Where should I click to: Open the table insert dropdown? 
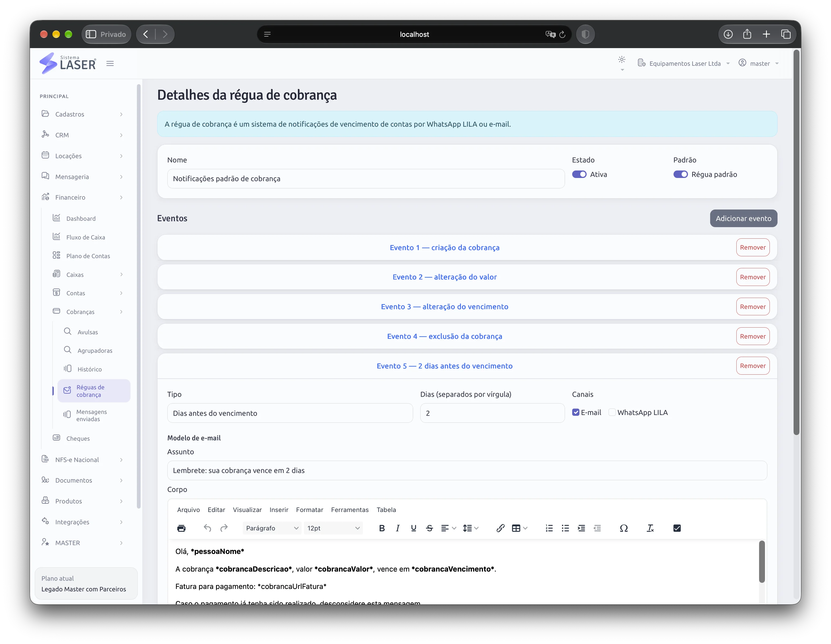coord(519,528)
